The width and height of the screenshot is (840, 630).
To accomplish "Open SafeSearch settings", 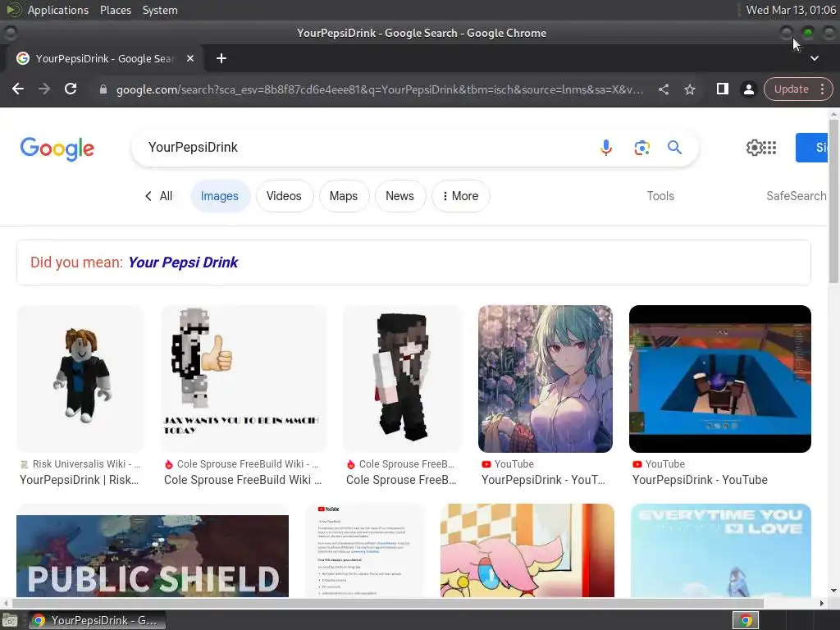I will point(796,196).
